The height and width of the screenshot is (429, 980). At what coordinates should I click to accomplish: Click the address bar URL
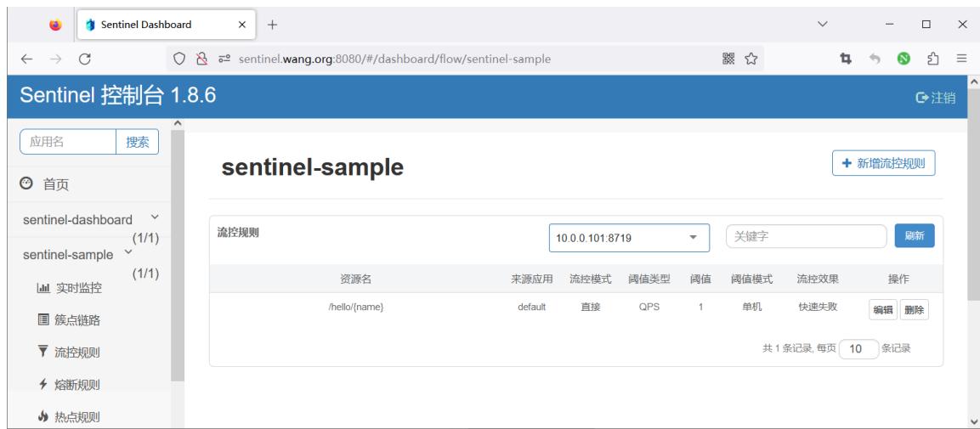point(394,59)
